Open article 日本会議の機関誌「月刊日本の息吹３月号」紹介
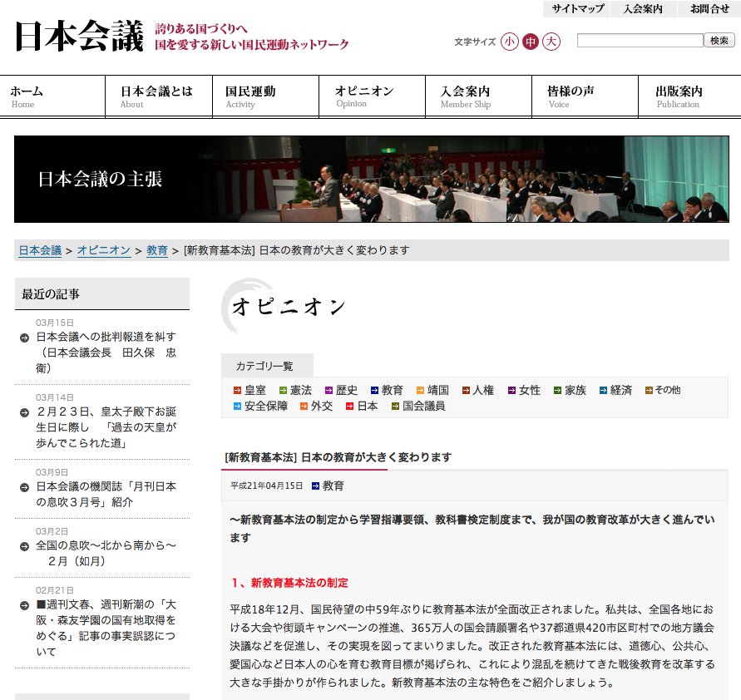The width and height of the screenshot is (741, 700). pos(106,494)
